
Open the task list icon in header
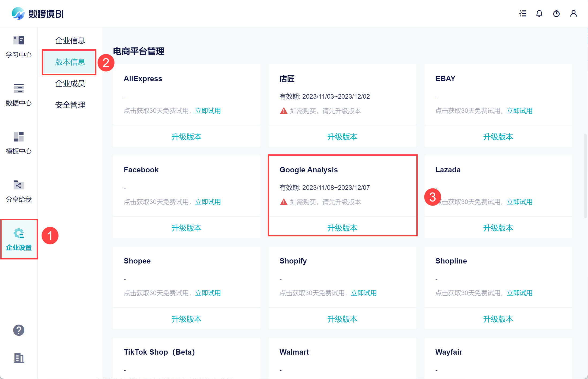click(x=522, y=13)
